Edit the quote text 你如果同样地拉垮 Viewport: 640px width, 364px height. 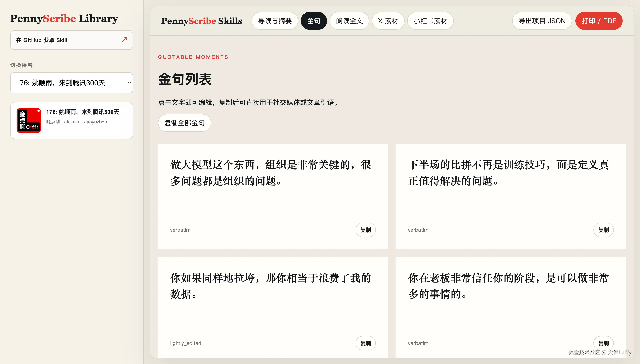(271, 286)
